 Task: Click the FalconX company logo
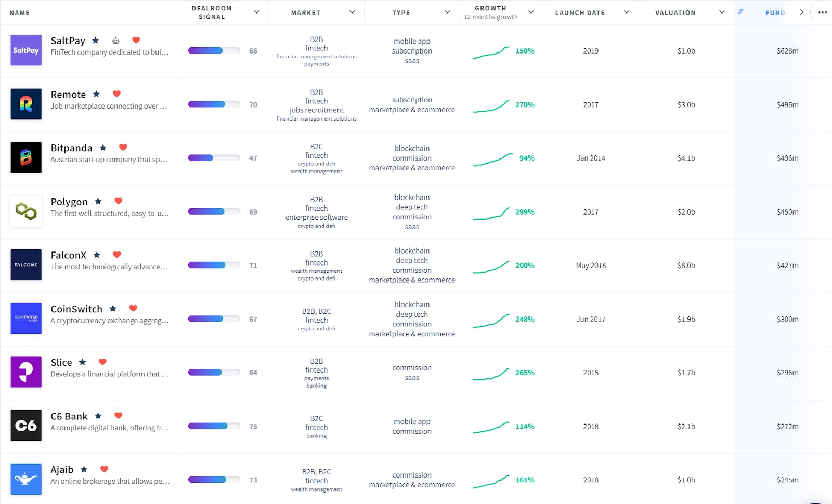click(x=26, y=265)
